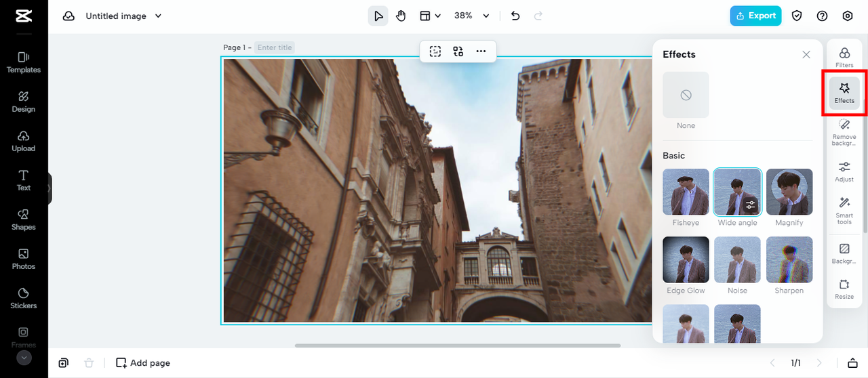Open the Resize tool
Screen dimensions: 868x378
(x=844, y=289)
